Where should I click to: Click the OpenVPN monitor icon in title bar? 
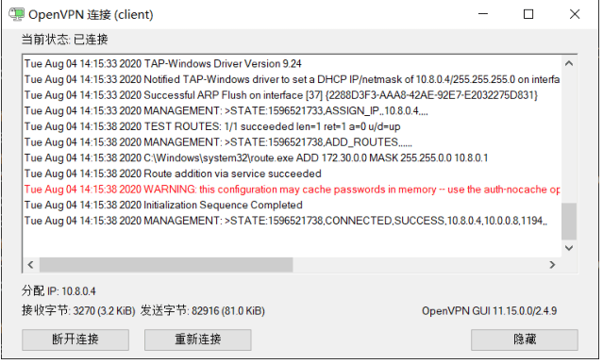click(17, 14)
